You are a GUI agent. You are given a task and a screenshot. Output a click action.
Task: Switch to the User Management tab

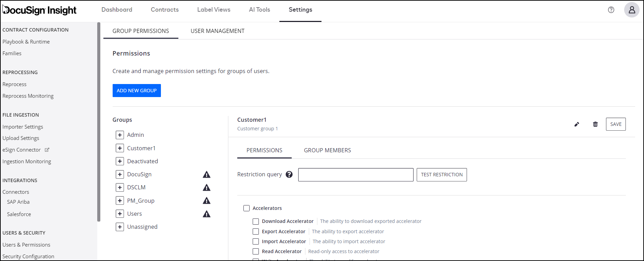click(x=217, y=31)
